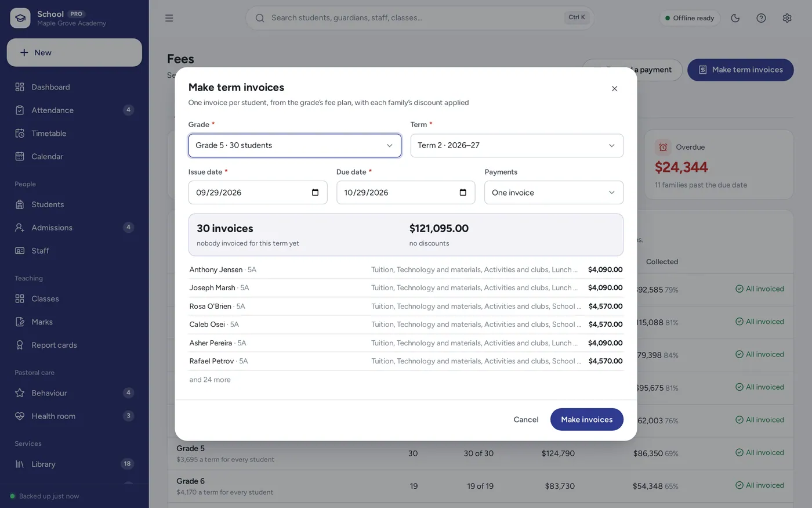Click the Overdue alarm clock icon
Screen dimensions: 812x508
pos(663,147)
